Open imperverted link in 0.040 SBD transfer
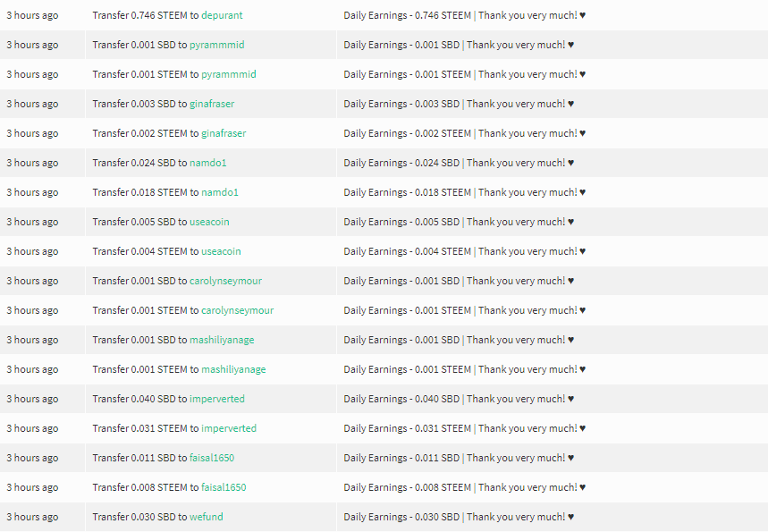768x532 pixels. (217, 399)
